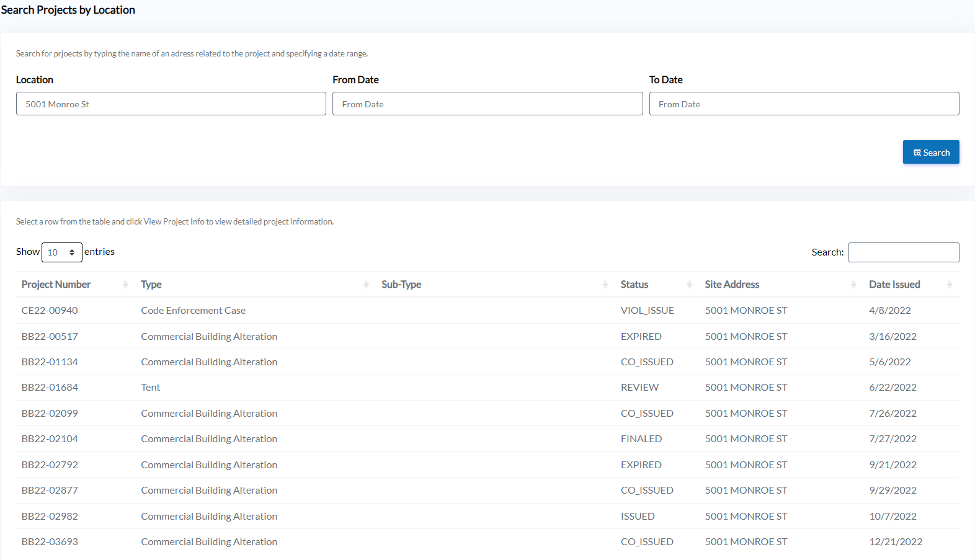
Task: Sort by Status column arrows
Action: [x=690, y=285]
